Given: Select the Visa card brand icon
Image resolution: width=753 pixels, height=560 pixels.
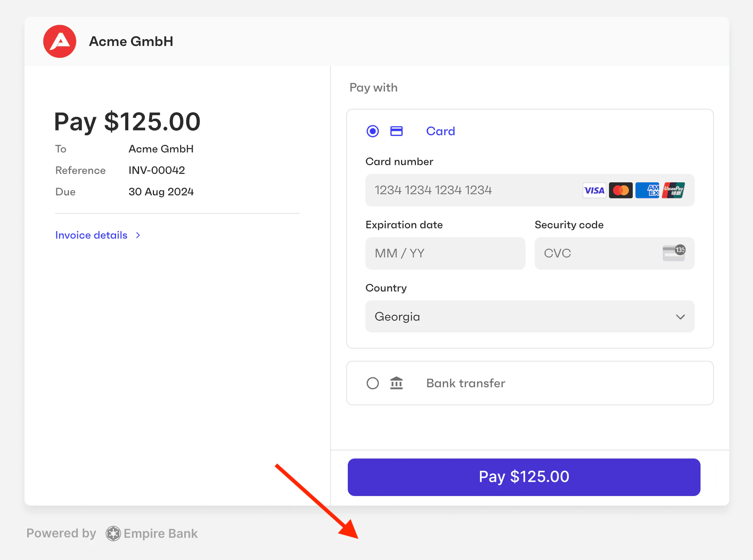Looking at the screenshot, I should [x=594, y=190].
